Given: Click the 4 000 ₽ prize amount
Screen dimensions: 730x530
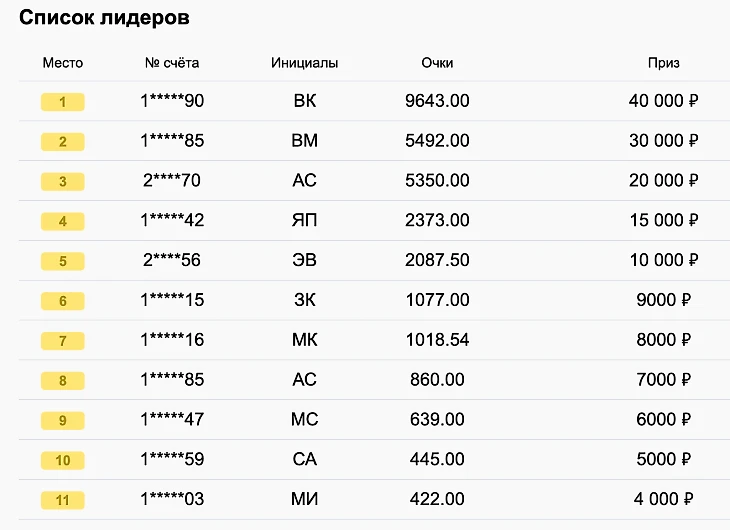Looking at the screenshot, I should pyautogui.click(x=663, y=499).
